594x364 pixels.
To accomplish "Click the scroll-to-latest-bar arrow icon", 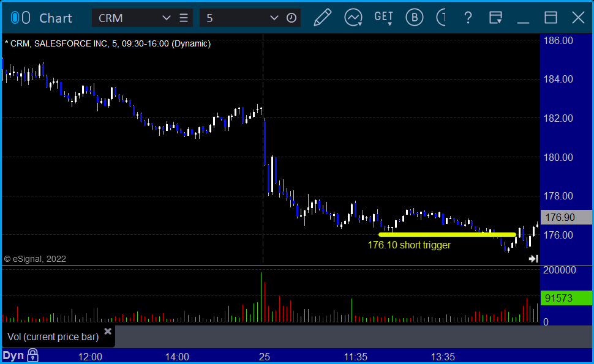I will tap(533, 259).
